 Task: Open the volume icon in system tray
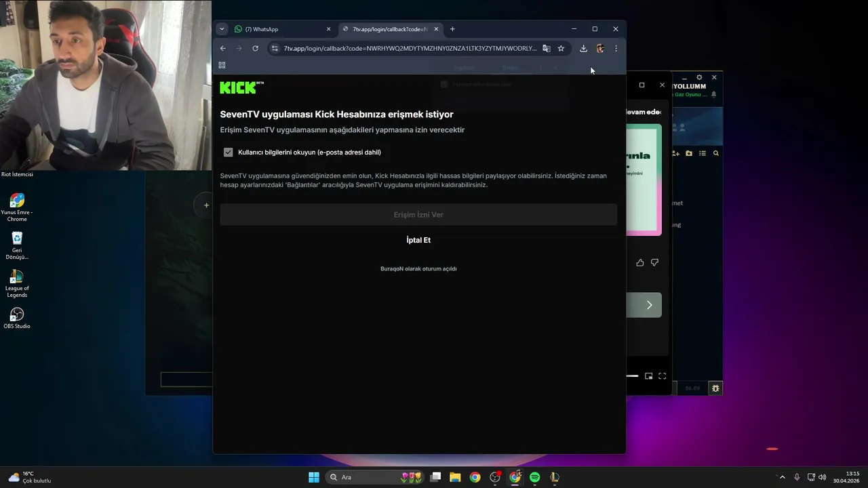click(823, 477)
